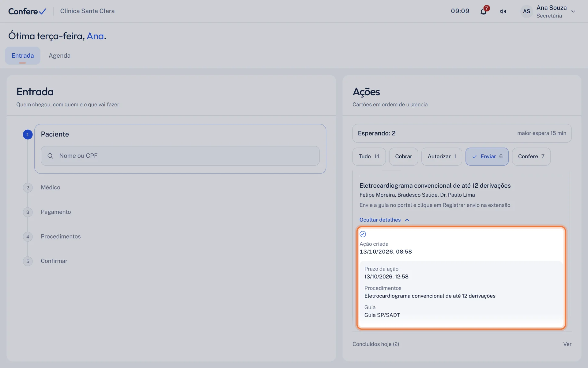Click the Confere logo
The width and height of the screenshot is (588, 368).
pyautogui.click(x=27, y=11)
